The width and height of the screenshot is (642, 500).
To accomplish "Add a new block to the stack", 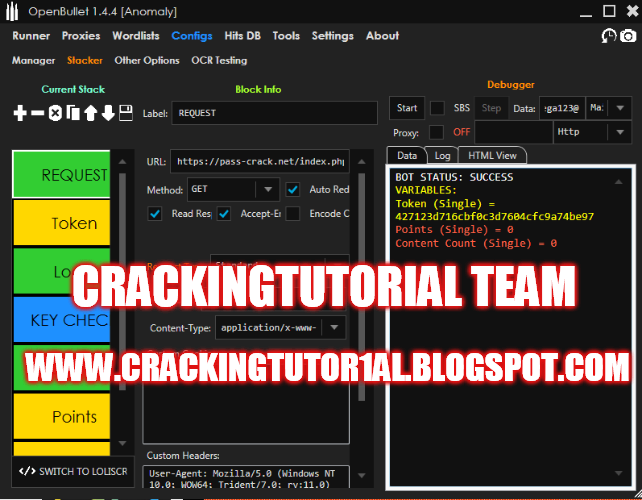I will point(20,113).
